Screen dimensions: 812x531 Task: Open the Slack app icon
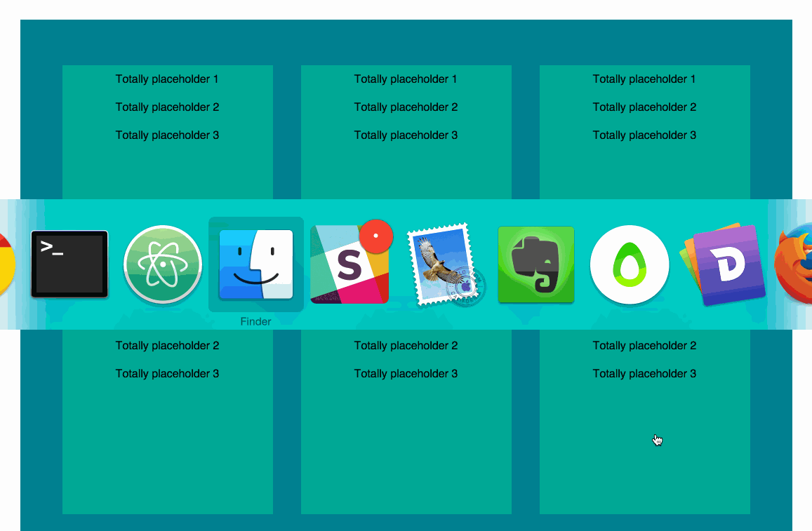pos(351,263)
